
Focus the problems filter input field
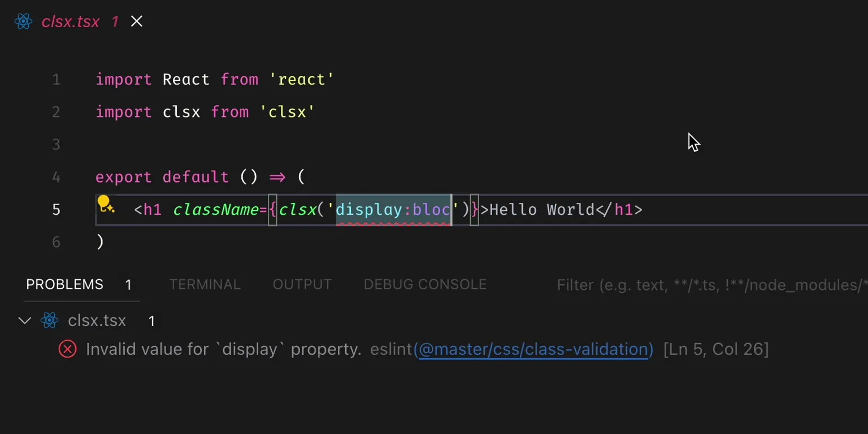pos(712,285)
